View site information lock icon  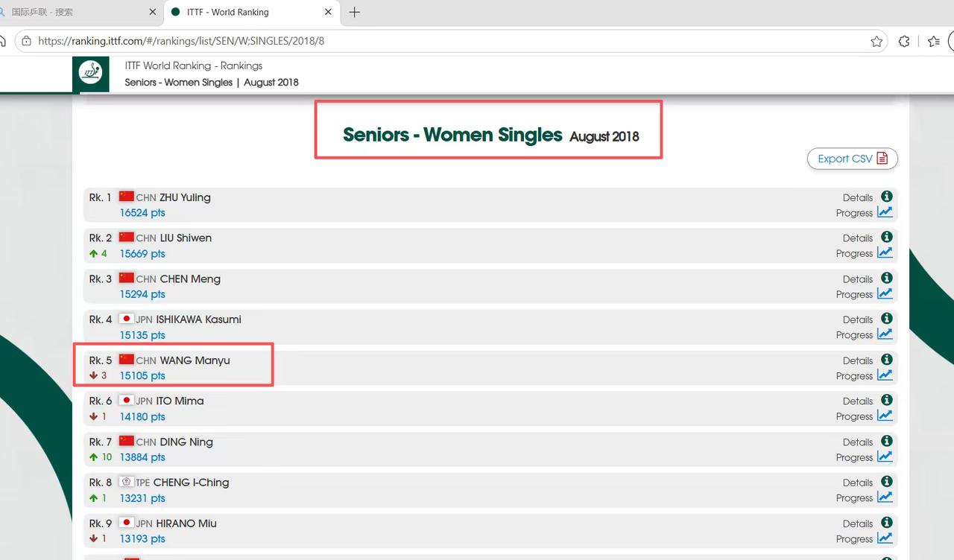point(26,41)
